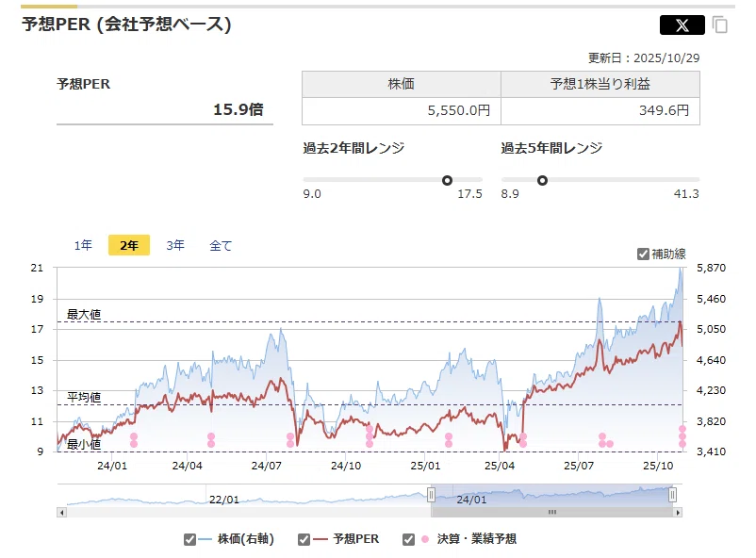Image resolution: width=756 pixels, height=558 pixels.
Task: Click the 5,870 right axis label
Action: click(711, 268)
